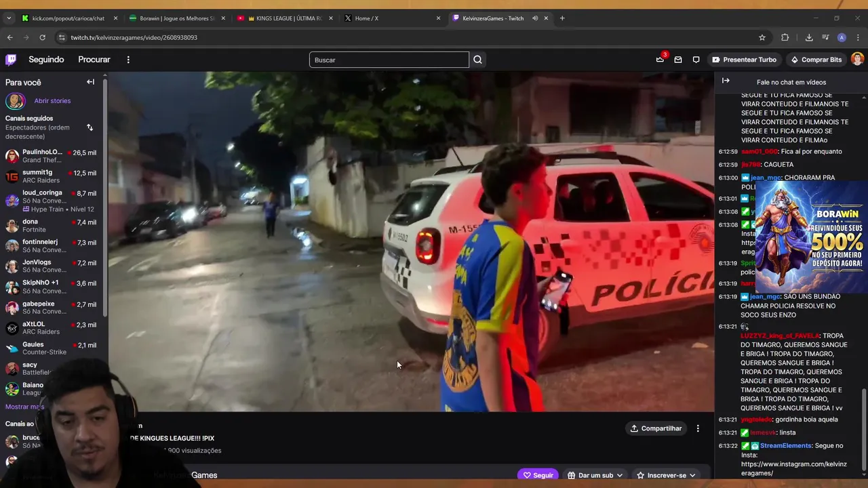Open Chrome profile avatar
This screenshot has height=488, width=868.
(842, 37)
